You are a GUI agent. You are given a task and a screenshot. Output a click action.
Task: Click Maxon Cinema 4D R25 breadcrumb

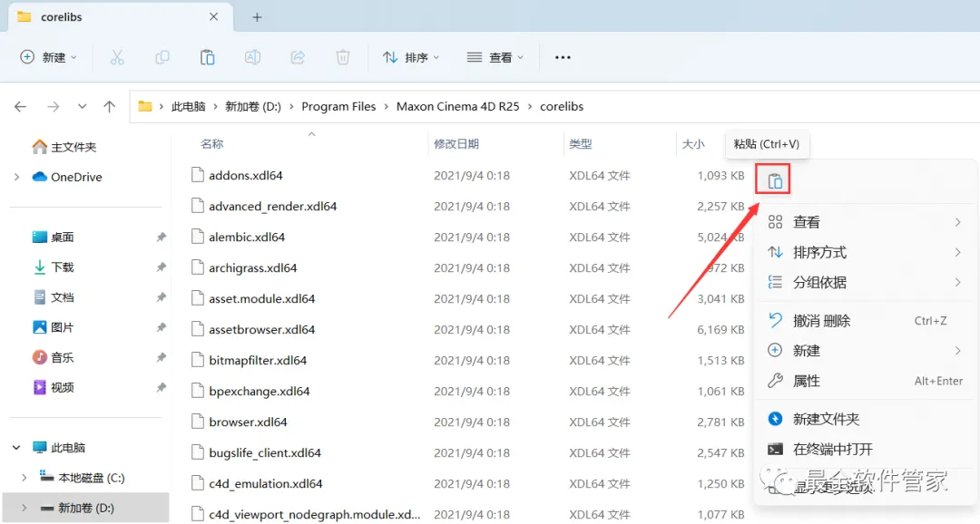tap(458, 107)
